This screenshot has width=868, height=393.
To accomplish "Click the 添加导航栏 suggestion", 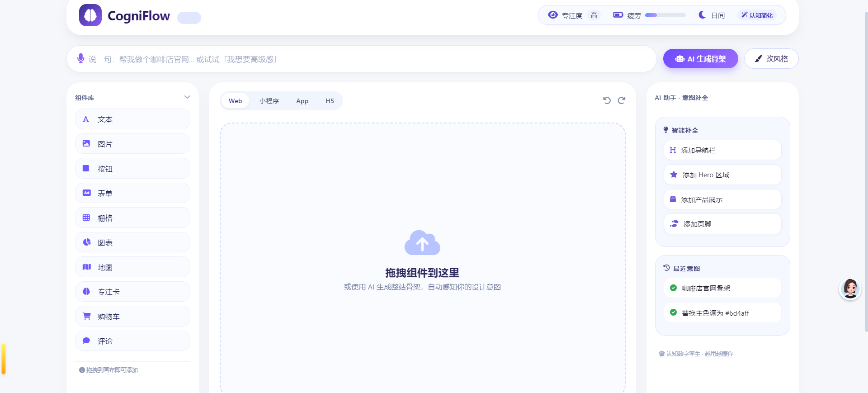I will pyautogui.click(x=722, y=150).
